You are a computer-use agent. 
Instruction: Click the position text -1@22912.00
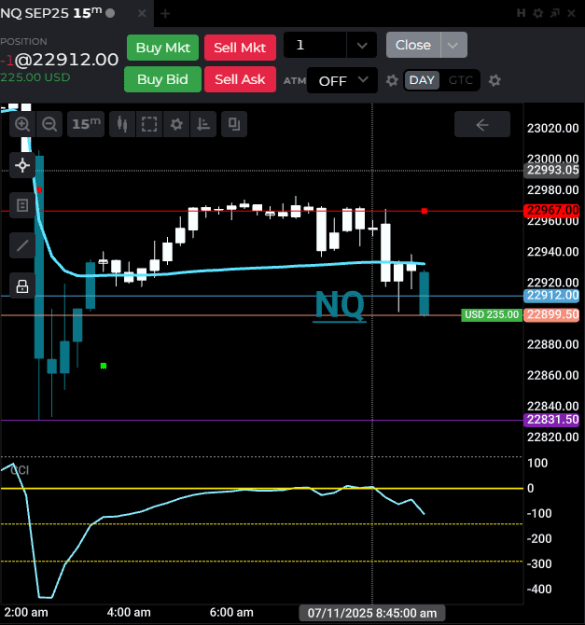pyautogui.click(x=60, y=60)
